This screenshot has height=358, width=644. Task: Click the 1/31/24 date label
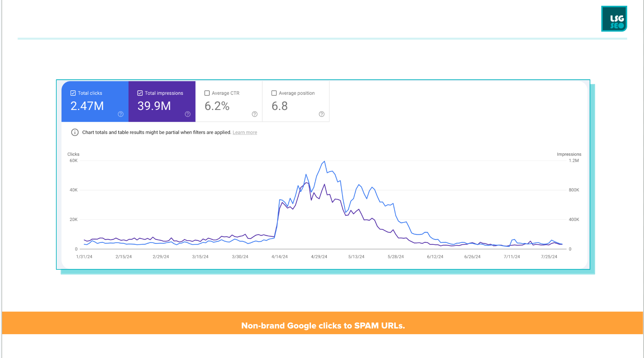coord(84,257)
